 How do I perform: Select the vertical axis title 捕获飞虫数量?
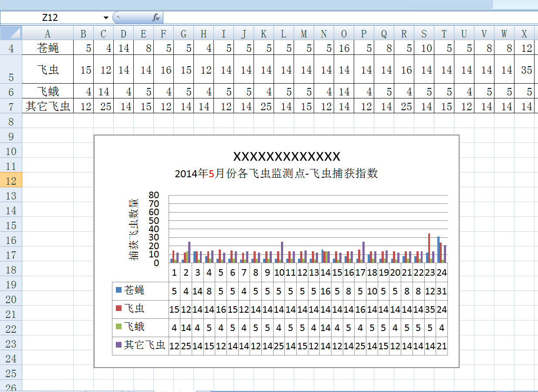[x=134, y=229]
